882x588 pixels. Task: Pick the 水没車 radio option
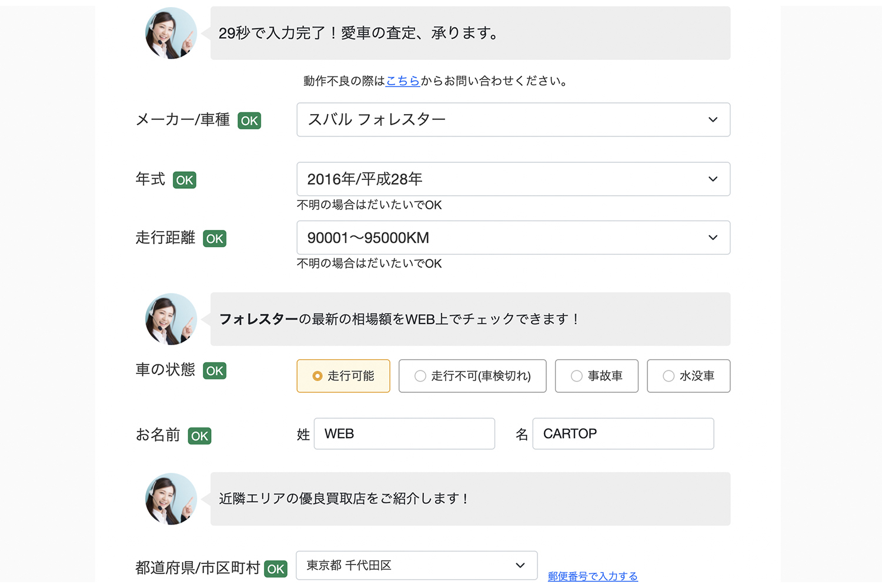tap(689, 376)
